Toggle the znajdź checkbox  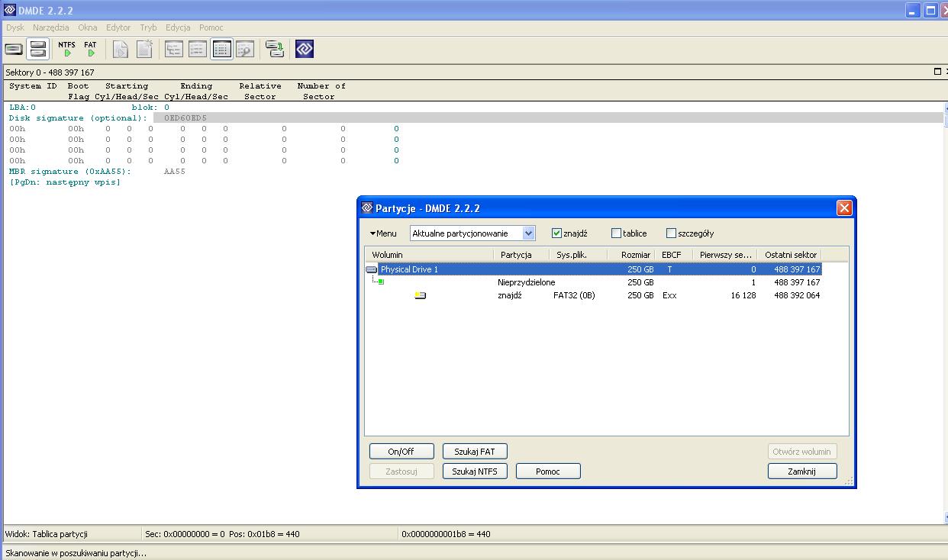coord(556,233)
